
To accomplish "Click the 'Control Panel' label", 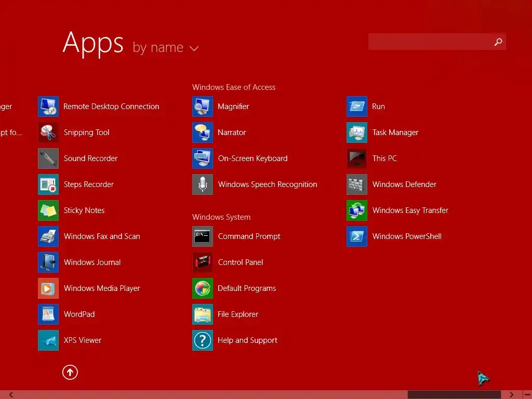I will [x=241, y=262].
